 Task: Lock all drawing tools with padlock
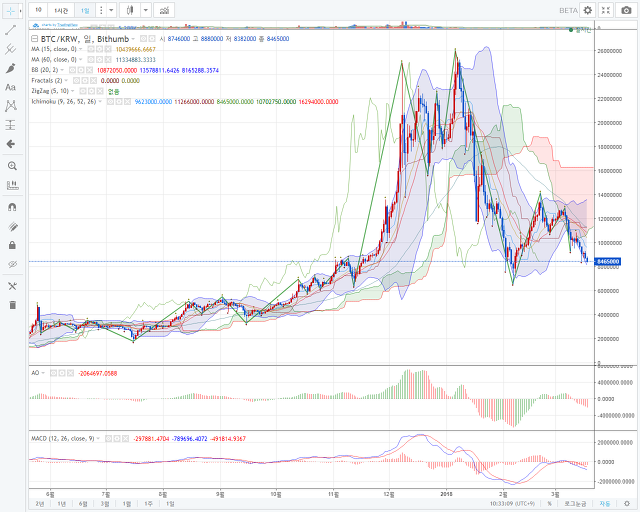pyautogui.click(x=12, y=245)
